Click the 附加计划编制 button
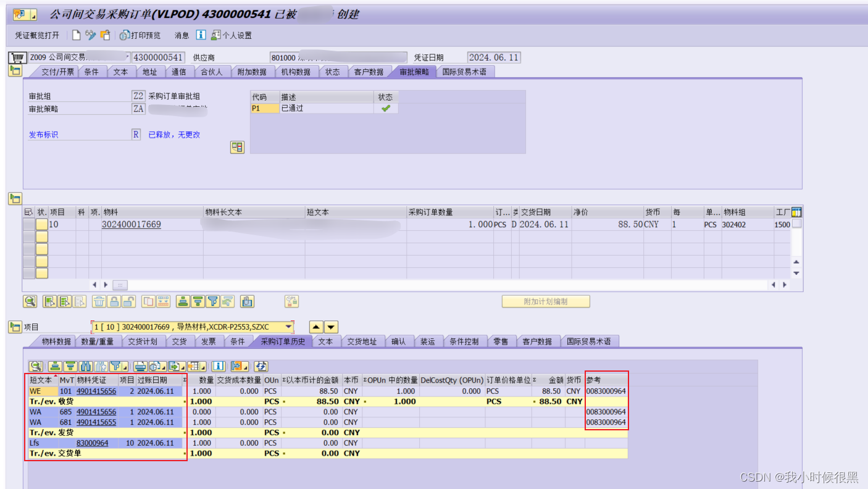The width and height of the screenshot is (868, 489). 546,302
